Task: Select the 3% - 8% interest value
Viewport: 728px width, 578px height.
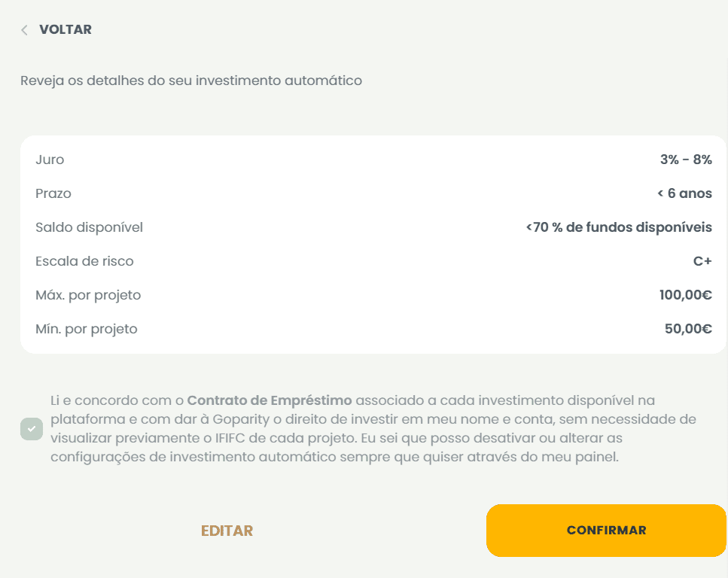Action: (x=686, y=160)
